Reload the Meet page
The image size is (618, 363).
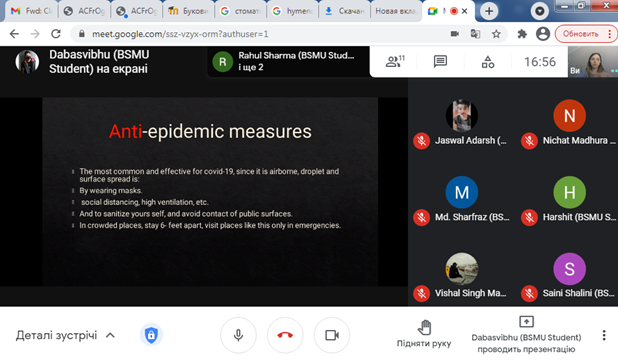56,34
